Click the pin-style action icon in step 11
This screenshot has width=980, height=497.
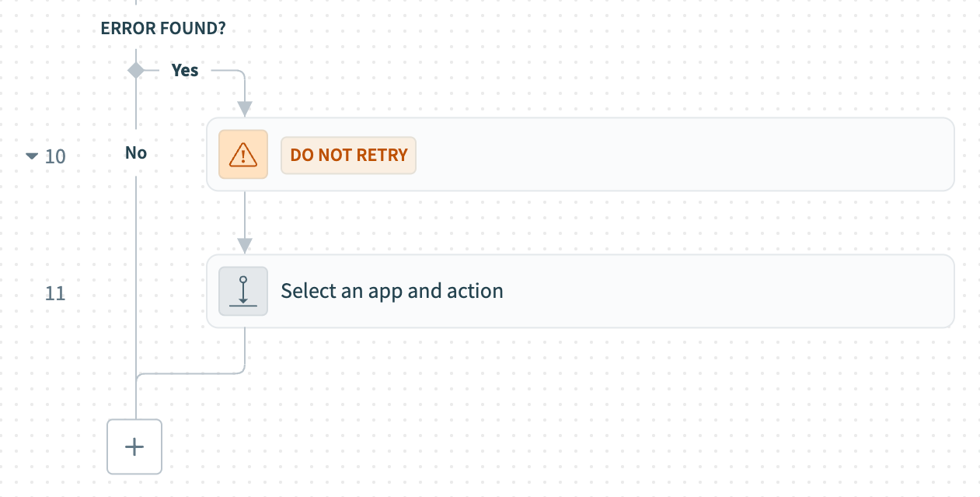pos(243,291)
